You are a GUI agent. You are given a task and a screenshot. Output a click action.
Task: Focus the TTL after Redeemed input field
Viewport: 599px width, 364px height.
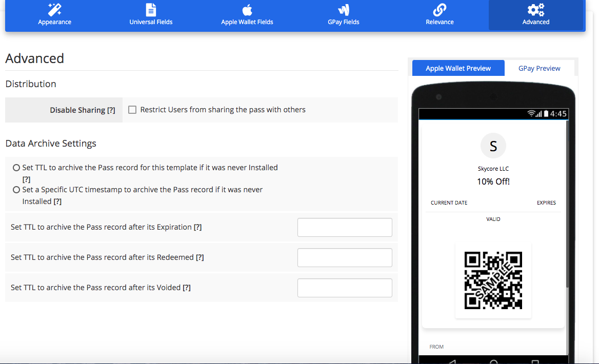click(345, 257)
